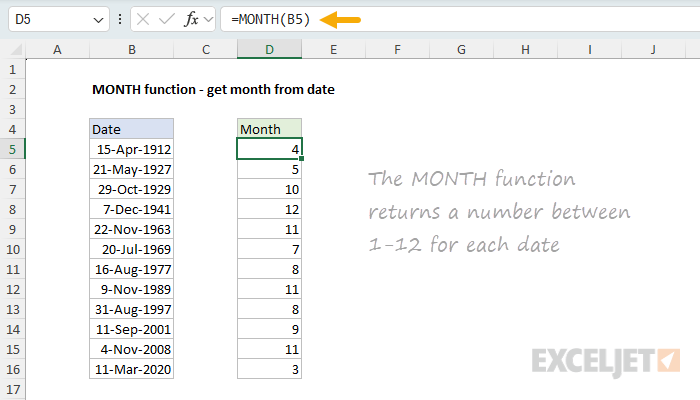Expand the dropdown arrow next to fx

208,20
